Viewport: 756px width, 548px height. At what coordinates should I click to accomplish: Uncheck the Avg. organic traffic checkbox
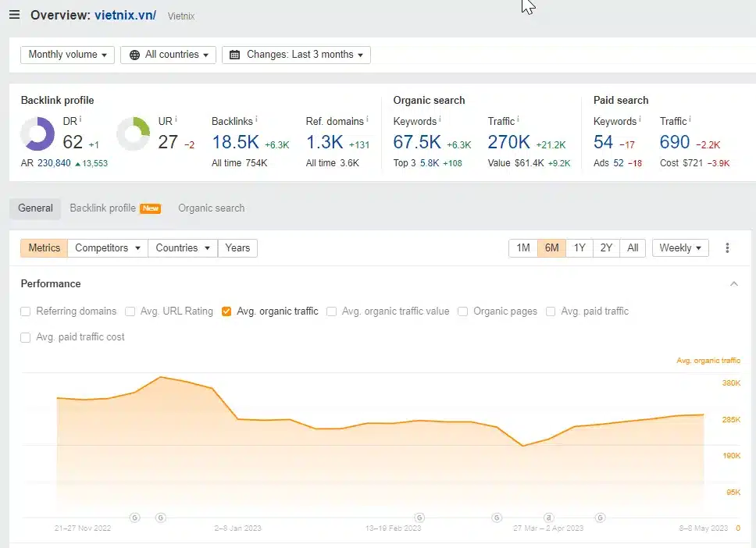tap(226, 311)
